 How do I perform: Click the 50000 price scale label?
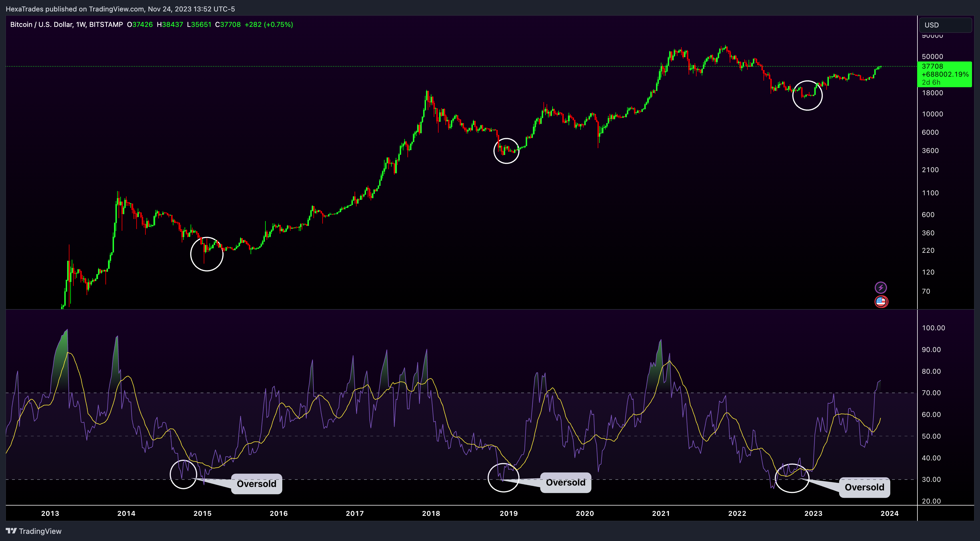933,56
